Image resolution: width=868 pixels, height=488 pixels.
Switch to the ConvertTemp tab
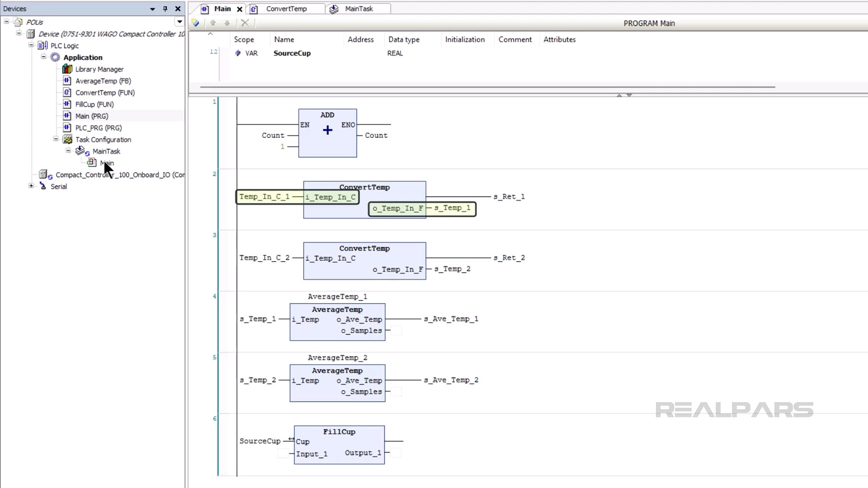click(x=286, y=9)
